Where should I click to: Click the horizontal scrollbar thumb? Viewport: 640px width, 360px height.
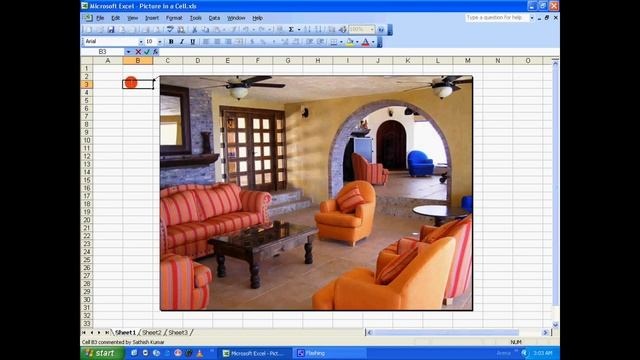click(x=446, y=333)
